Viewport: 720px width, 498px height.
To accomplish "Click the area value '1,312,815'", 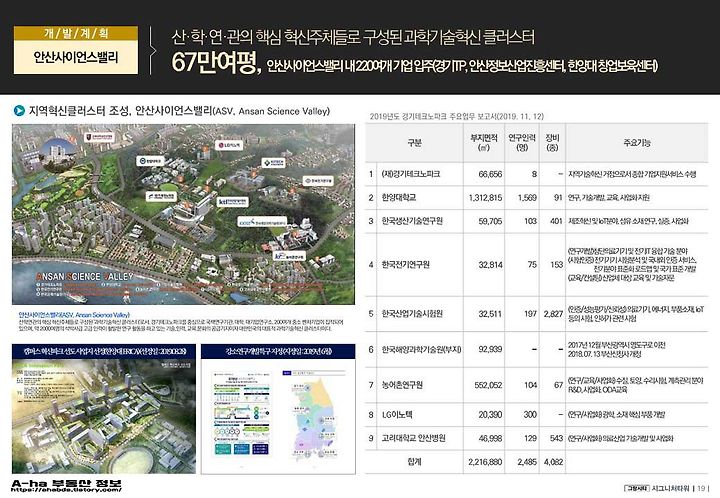I will tap(485, 197).
